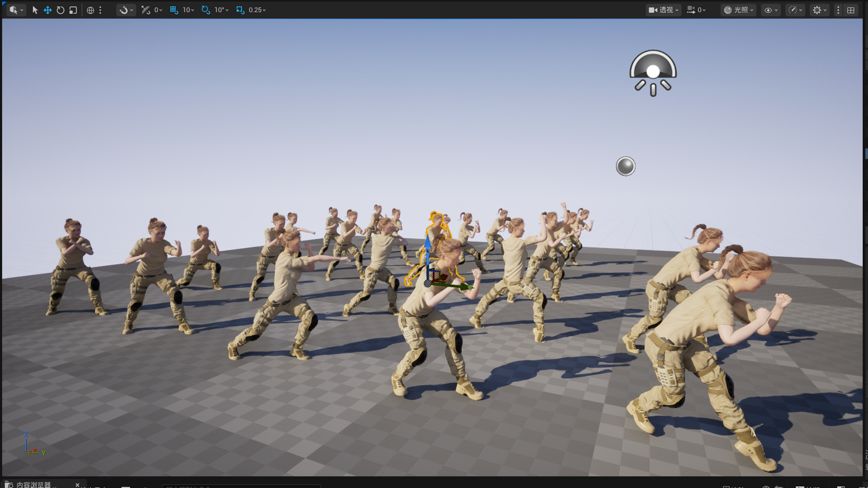
Task: Choose the translate move tool
Action: click(x=47, y=10)
